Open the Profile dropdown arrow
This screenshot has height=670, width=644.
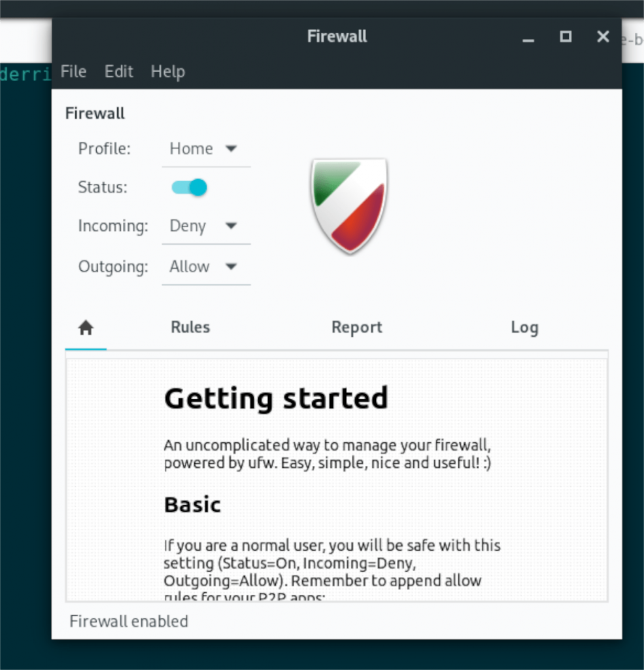[x=232, y=149]
